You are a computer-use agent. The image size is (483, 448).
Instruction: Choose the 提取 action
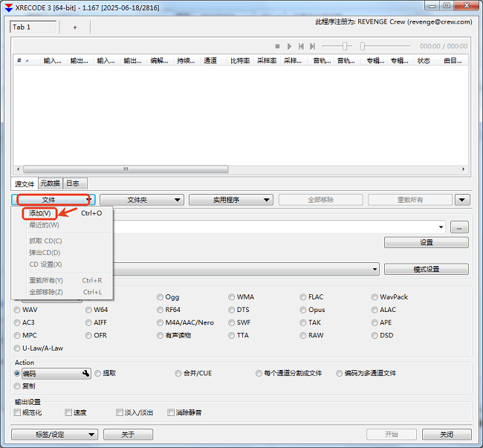click(106, 373)
